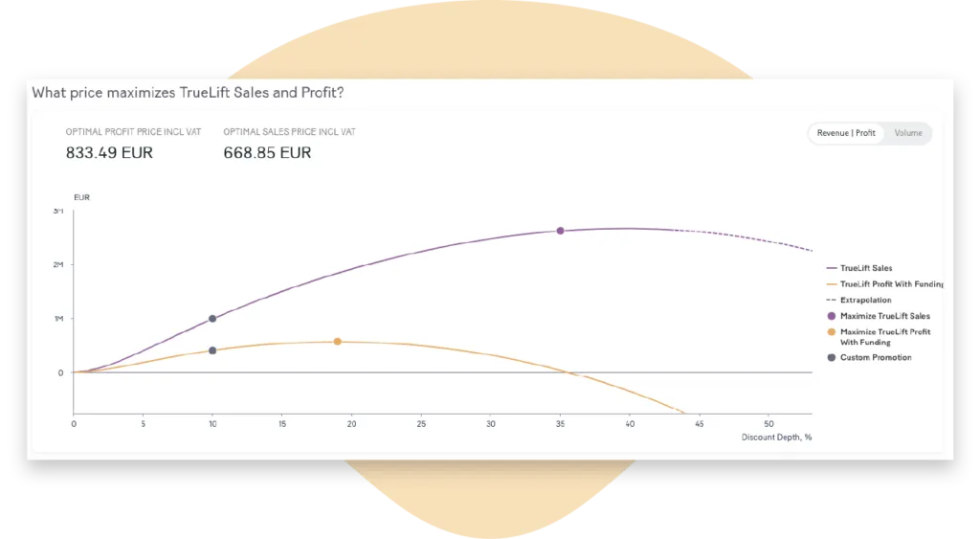
Task: Toggle TrueLift Sales legend entry
Action: tap(866, 268)
